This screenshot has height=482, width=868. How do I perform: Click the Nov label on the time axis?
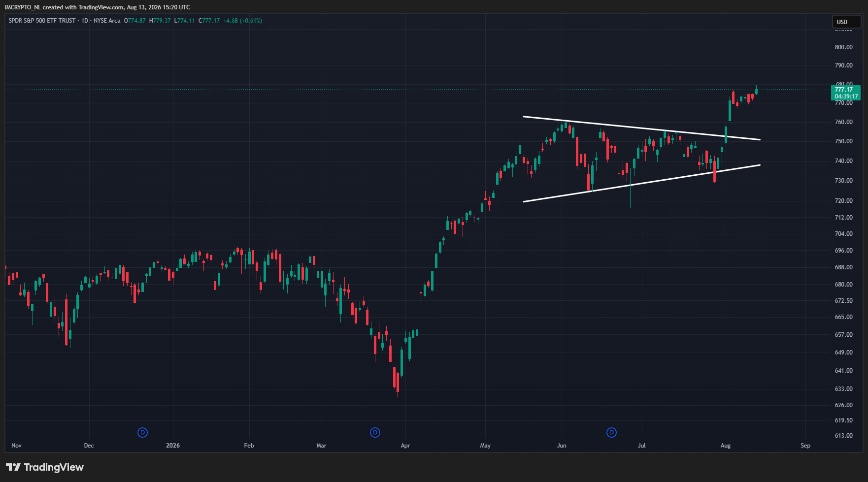[17, 446]
